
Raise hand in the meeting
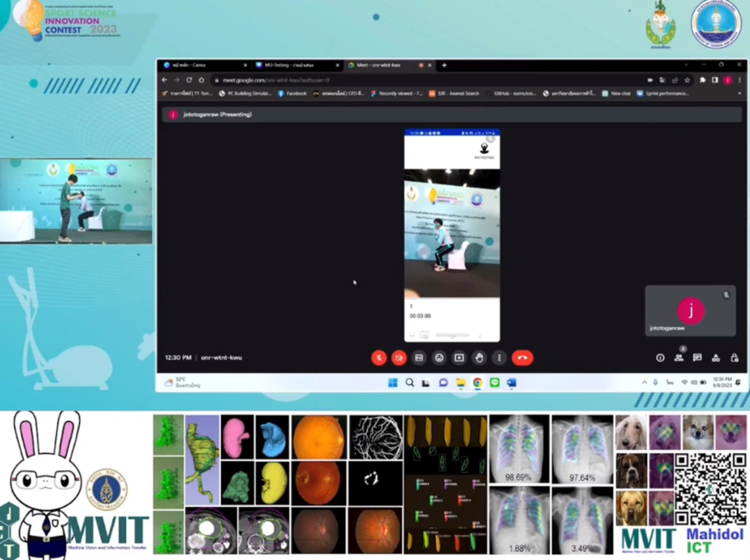tap(479, 358)
